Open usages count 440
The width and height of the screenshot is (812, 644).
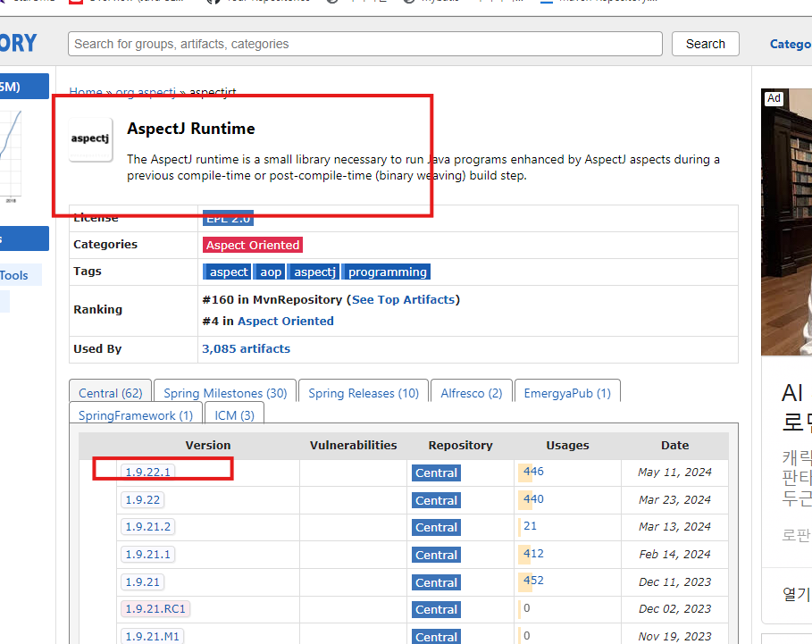[x=533, y=499]
